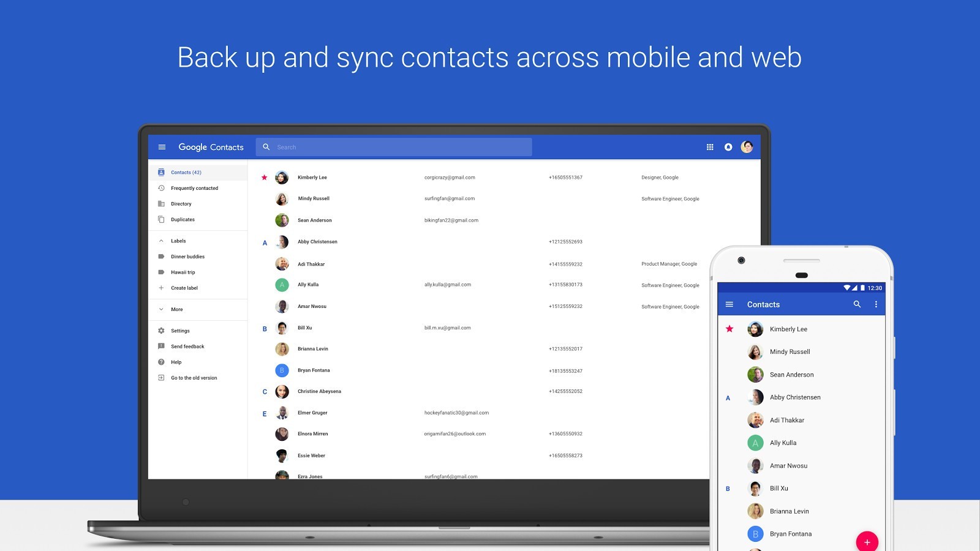Open the hamburger menu in Google Contacts web
This screenshot has height=551, width=980.
tap(162, 147)
